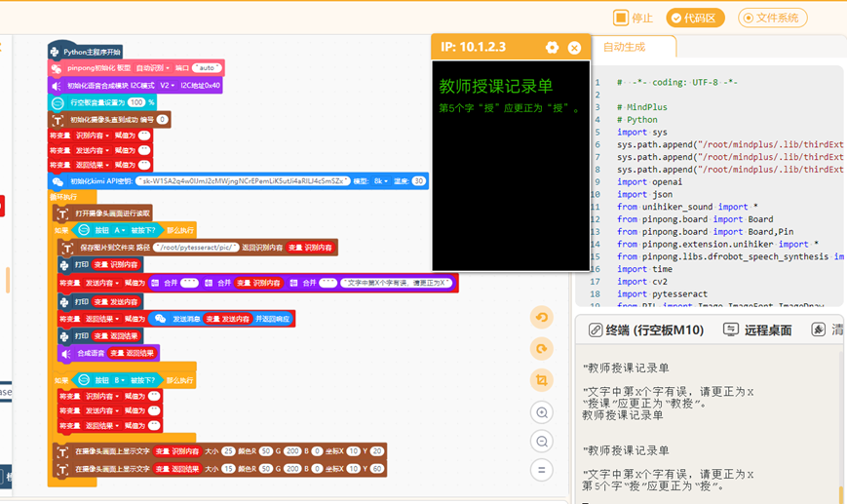Viewport: 847px width, 504px height.
Task: Edit 大小 value 15 in display text block
Action: 228,468
